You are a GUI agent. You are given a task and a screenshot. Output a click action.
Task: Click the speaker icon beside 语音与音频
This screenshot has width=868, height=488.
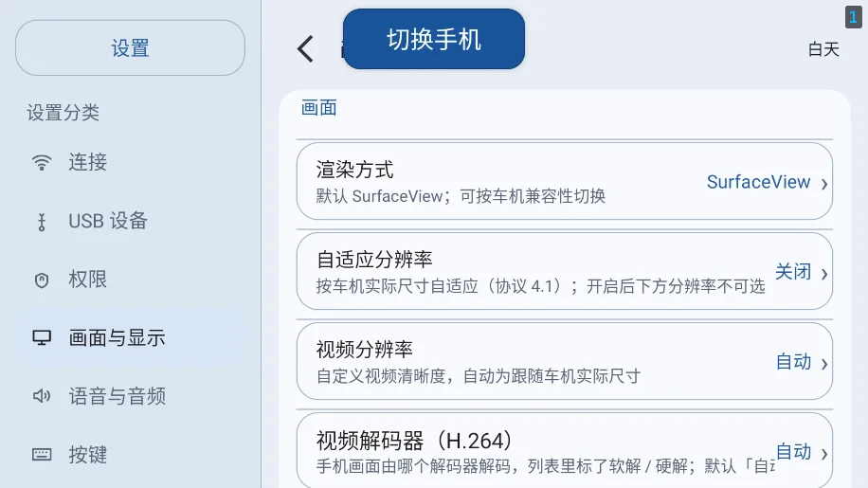coord(42,396)
